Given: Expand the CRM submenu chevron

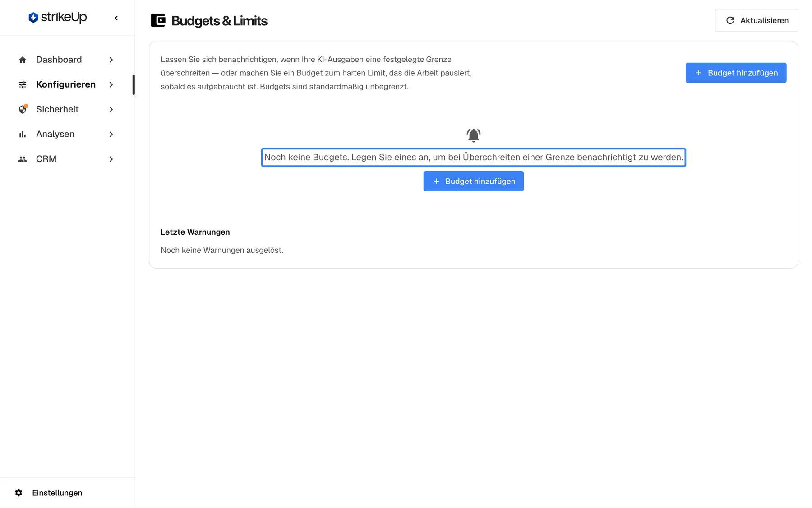Looking at the screenshot, I should point(111,159).
